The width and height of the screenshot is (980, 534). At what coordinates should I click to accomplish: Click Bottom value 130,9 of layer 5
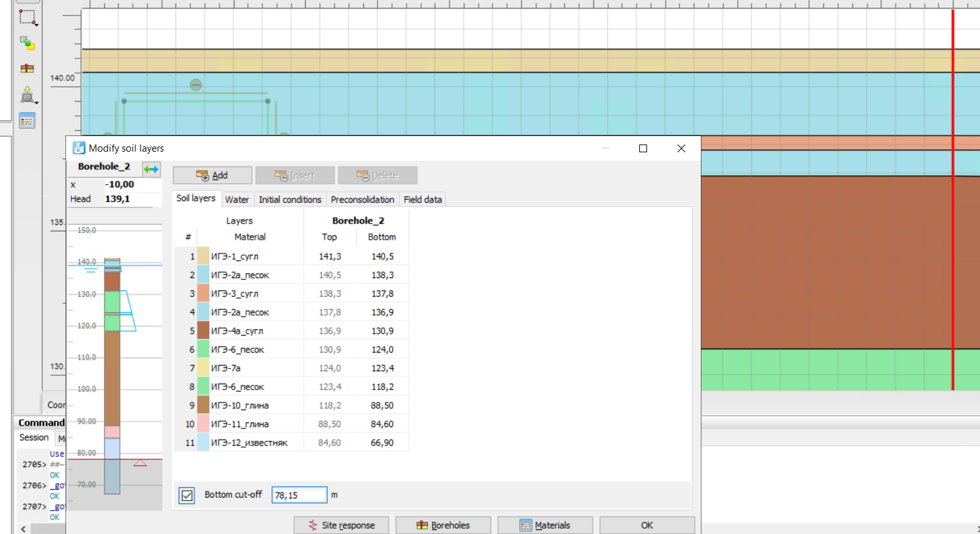point(382,331)
